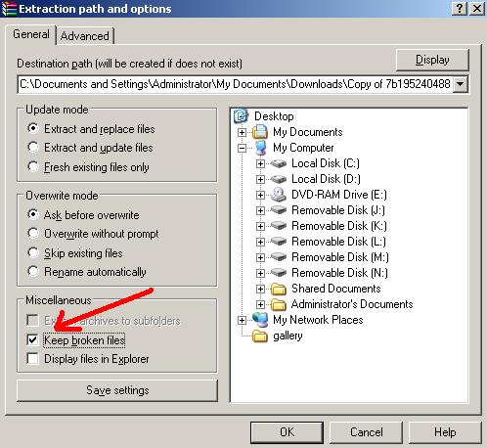Switch to the Advanced tab

pos(85,36)
